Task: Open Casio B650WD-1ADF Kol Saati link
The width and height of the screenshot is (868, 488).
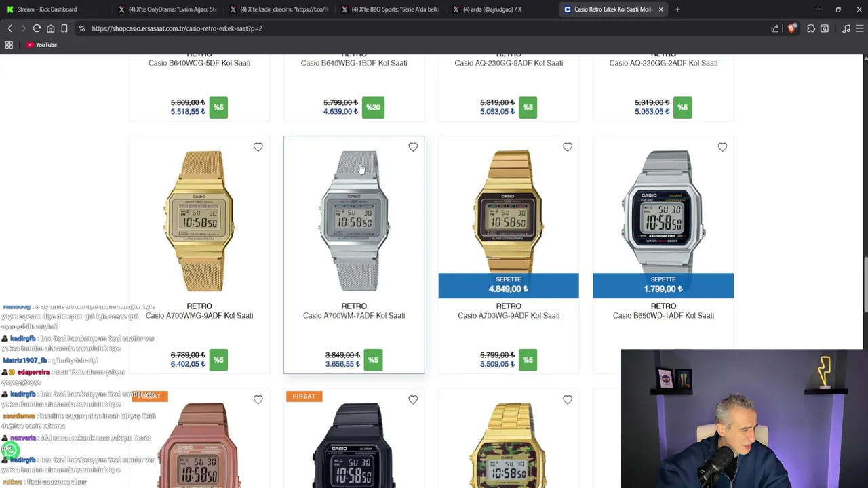Action: pos(663,316)
